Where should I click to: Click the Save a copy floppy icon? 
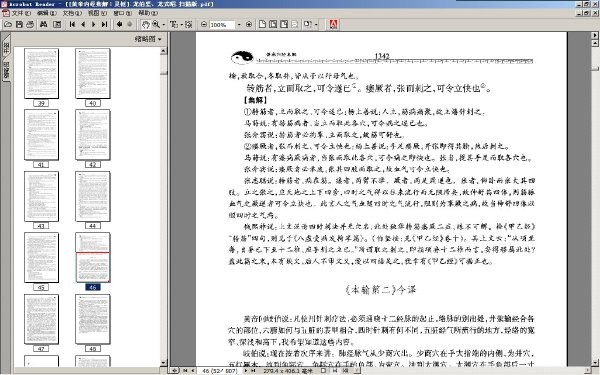point(19,24)
